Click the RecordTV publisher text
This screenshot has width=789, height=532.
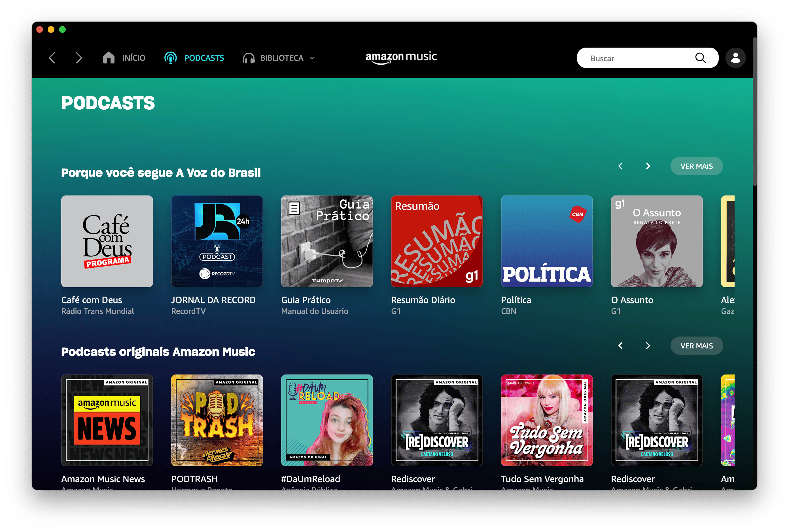coord(188,311)
